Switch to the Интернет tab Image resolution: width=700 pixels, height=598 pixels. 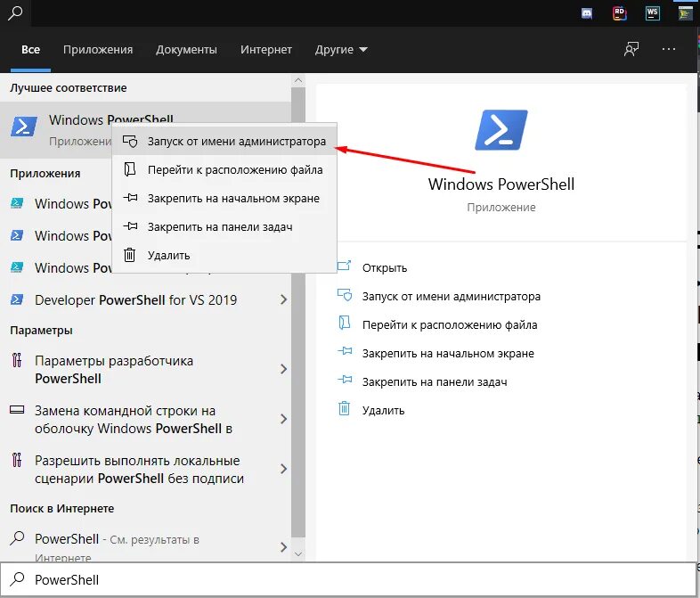click(266, 49)
